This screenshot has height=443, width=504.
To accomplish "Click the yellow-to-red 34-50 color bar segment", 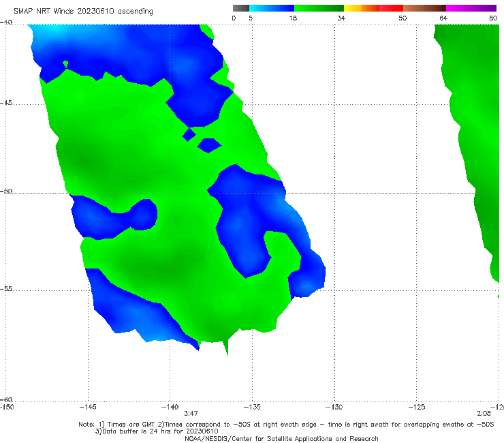I will click(x=373, y=8).
